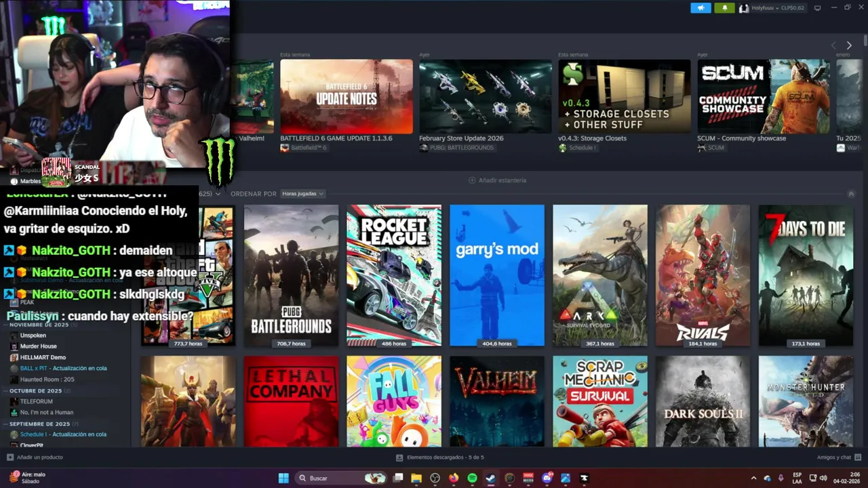
Task: Open the volume tray icon
Action: 824,478
